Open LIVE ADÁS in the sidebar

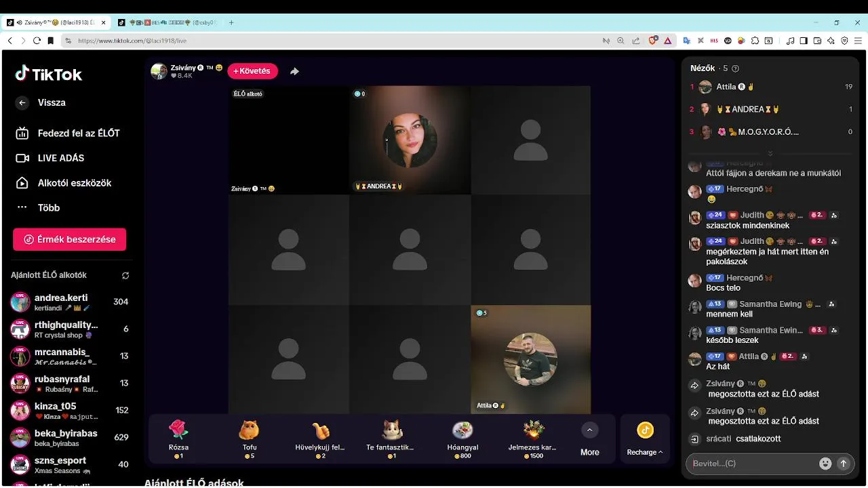click(50, 158)
